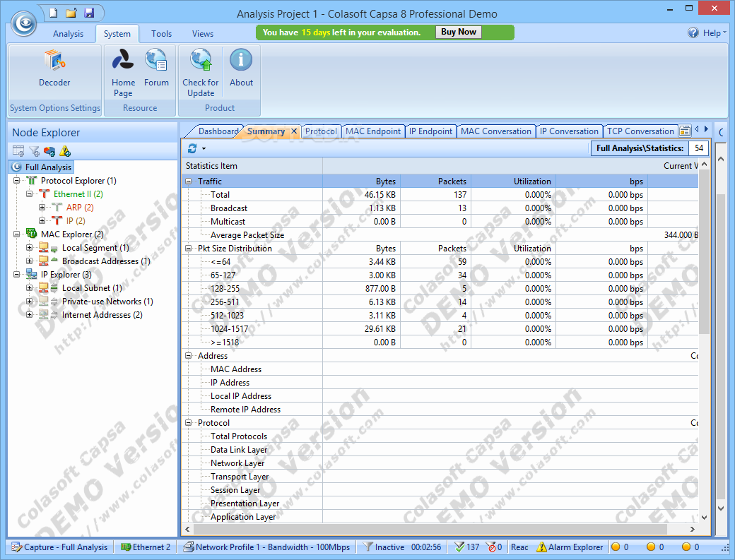Viewport: 735px width, 560px height.
Task: Click the Inactive filter status entry
Action: pyautogui.click(x=384, y=547)
